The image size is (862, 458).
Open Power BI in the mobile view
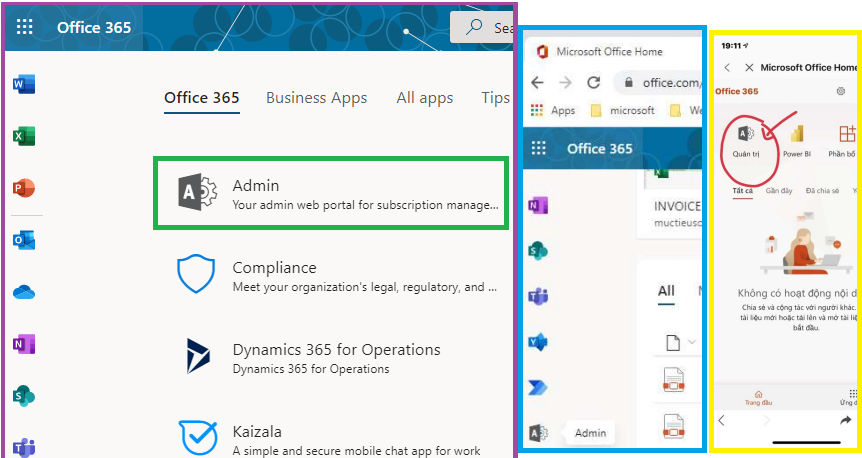click(x=797, y=141)
